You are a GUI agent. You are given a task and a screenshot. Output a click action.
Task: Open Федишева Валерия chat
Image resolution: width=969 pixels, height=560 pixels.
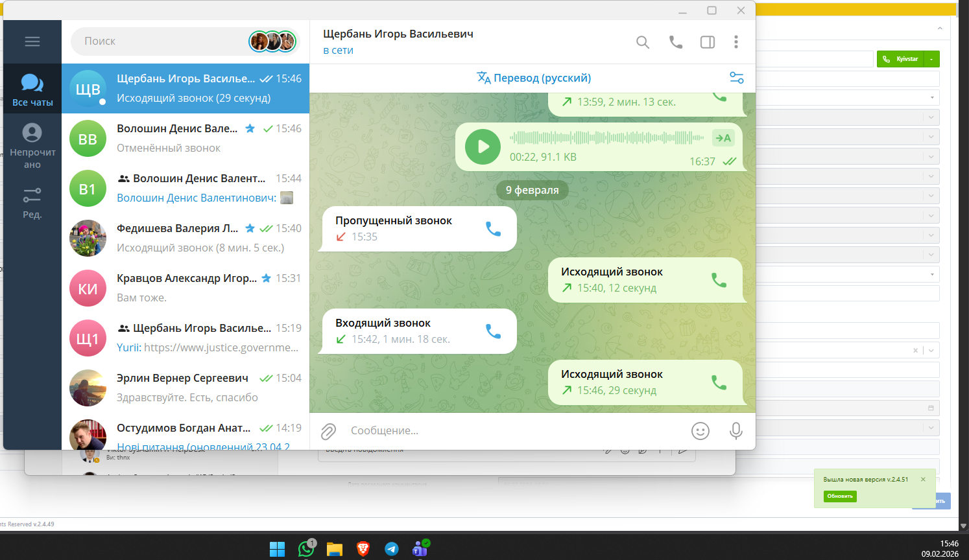[x=185, y=238]
